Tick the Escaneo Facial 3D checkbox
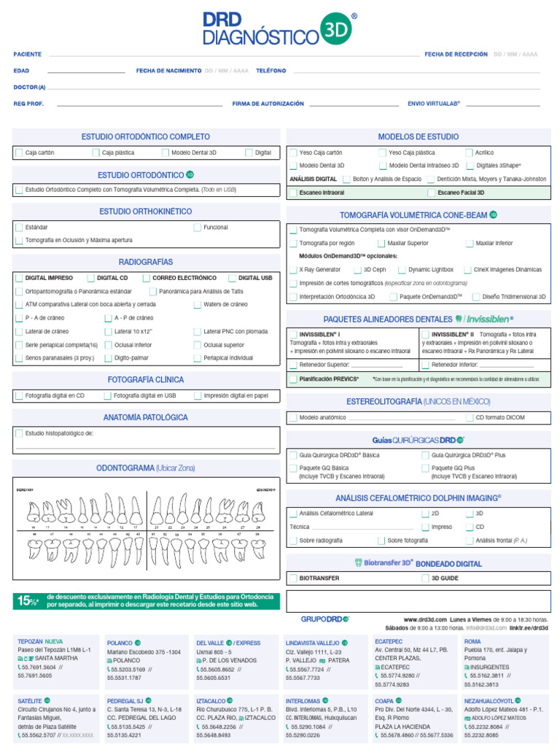This screenshot has height=747, width=560. click(431, 193)
